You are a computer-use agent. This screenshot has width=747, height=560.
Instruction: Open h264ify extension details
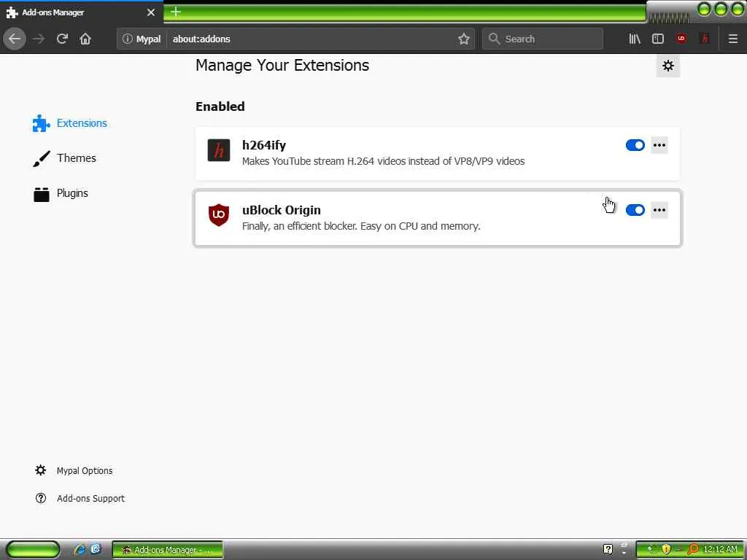[438, 153]
